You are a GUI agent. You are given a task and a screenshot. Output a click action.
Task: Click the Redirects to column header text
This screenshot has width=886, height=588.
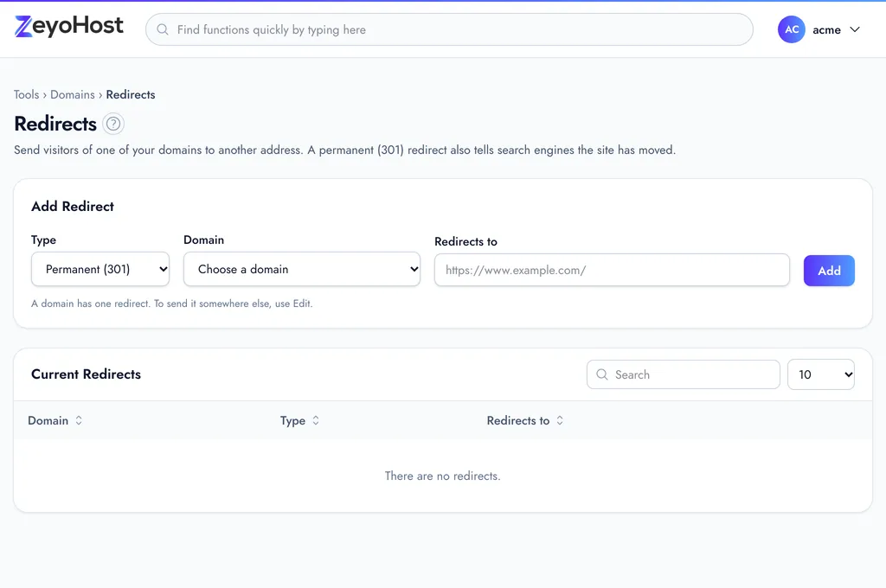(x=518, y=420)
